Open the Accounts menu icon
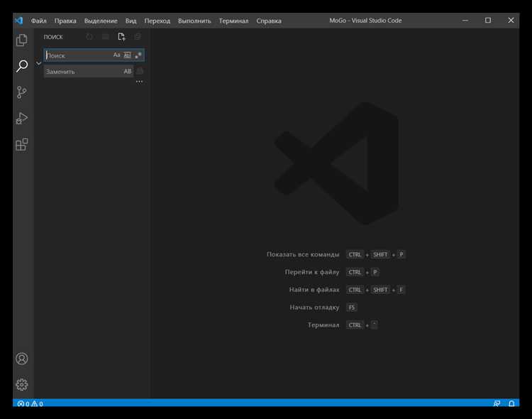This screenshot has height=419, width=532. point(22,359)
